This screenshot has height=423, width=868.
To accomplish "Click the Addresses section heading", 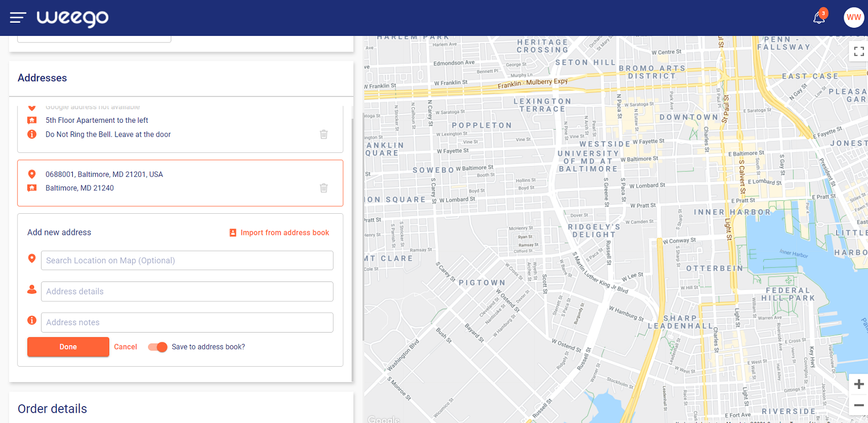I will click(42, 78).
